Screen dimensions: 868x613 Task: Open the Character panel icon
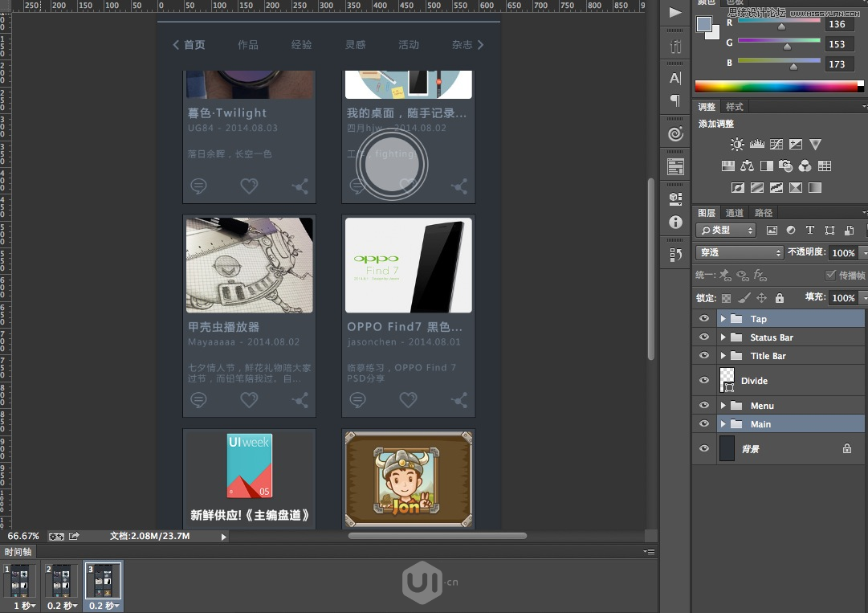675,78
